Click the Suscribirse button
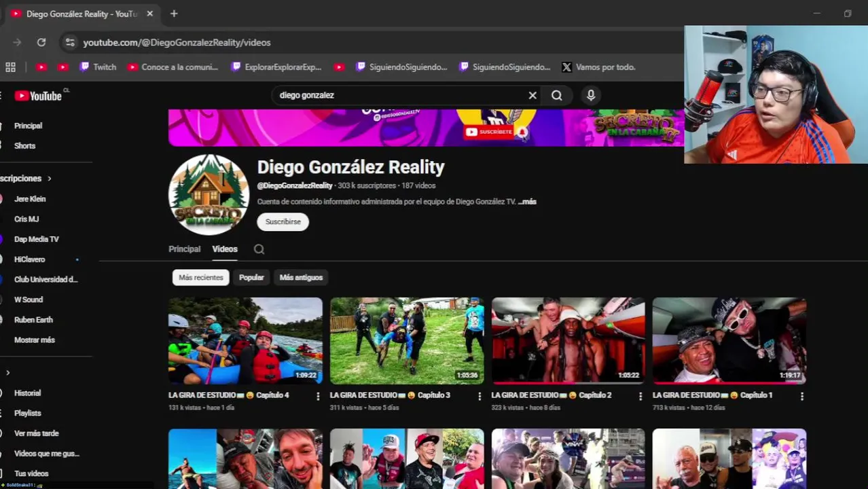This screenshot has height=489, width=868. 283,222
